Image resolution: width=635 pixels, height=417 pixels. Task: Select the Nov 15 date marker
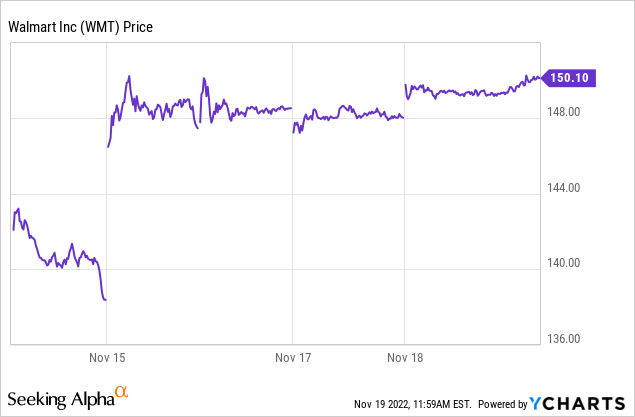pyautogui.click(x=106, y=357)
